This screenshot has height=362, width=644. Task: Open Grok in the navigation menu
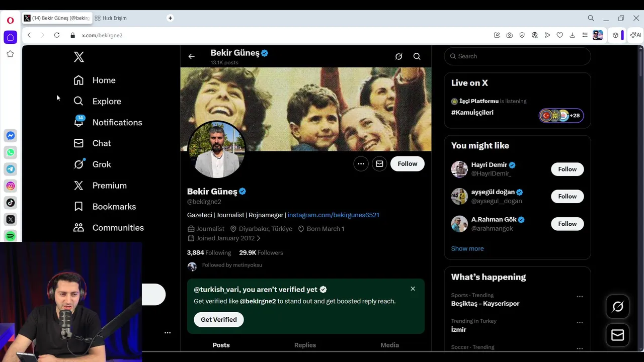click(92, 164)
